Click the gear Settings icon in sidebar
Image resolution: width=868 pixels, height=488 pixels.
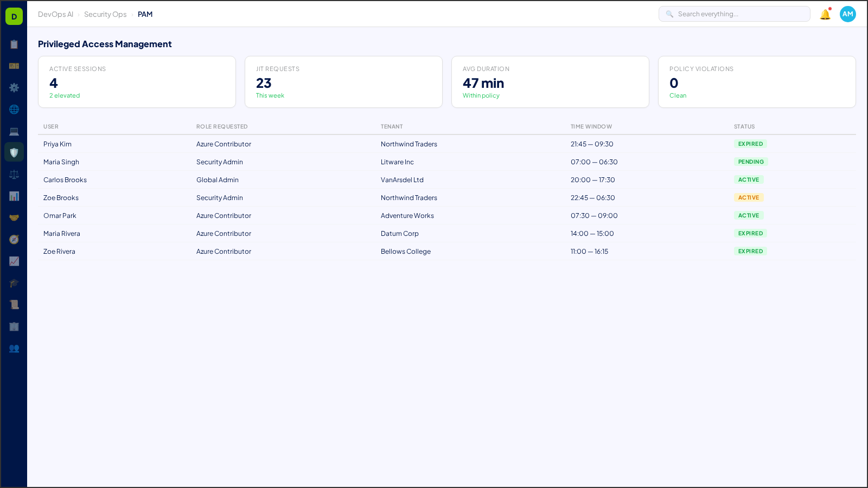[14, 87]
